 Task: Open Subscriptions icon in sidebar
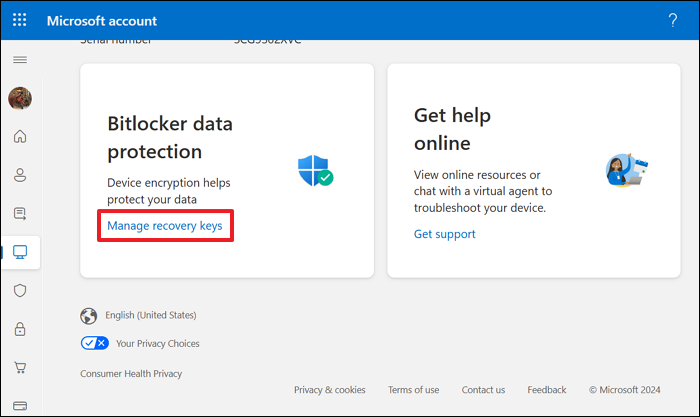click(x=20, y=213)
